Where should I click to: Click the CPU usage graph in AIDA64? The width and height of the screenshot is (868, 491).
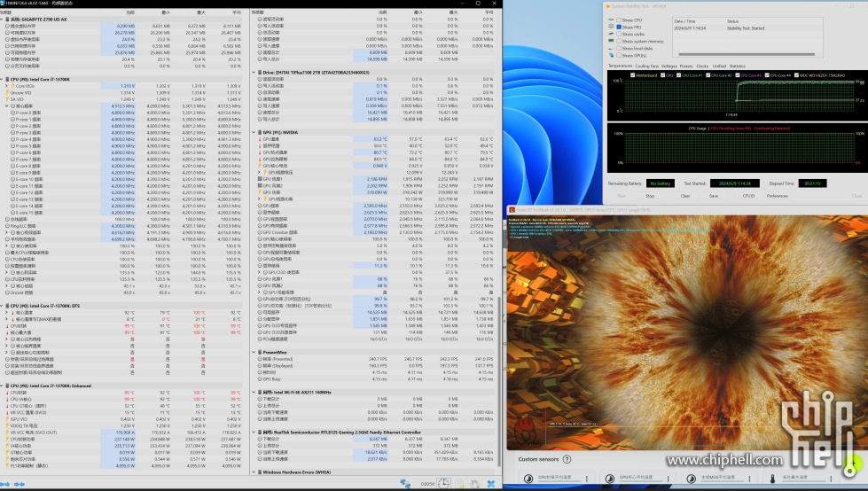pos(740,148)
